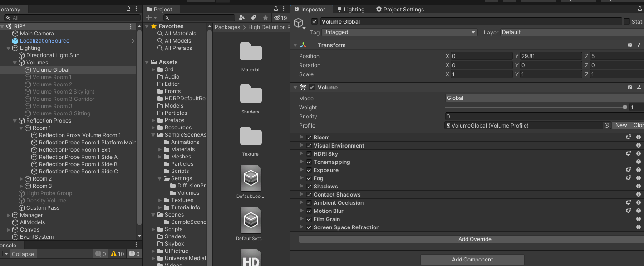Click the presets icon on the Bloom override

click(x=628, y=137)
